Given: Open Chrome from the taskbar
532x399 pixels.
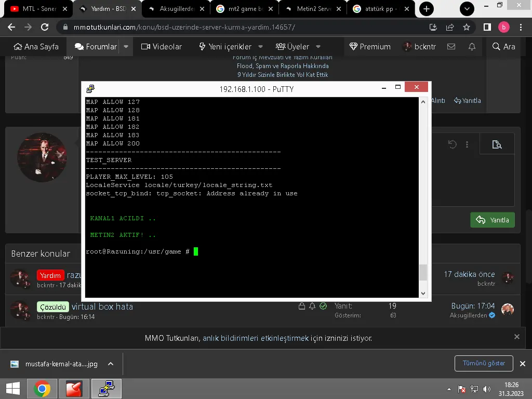Looking at the screenshot, I should [x=42, y=388].
